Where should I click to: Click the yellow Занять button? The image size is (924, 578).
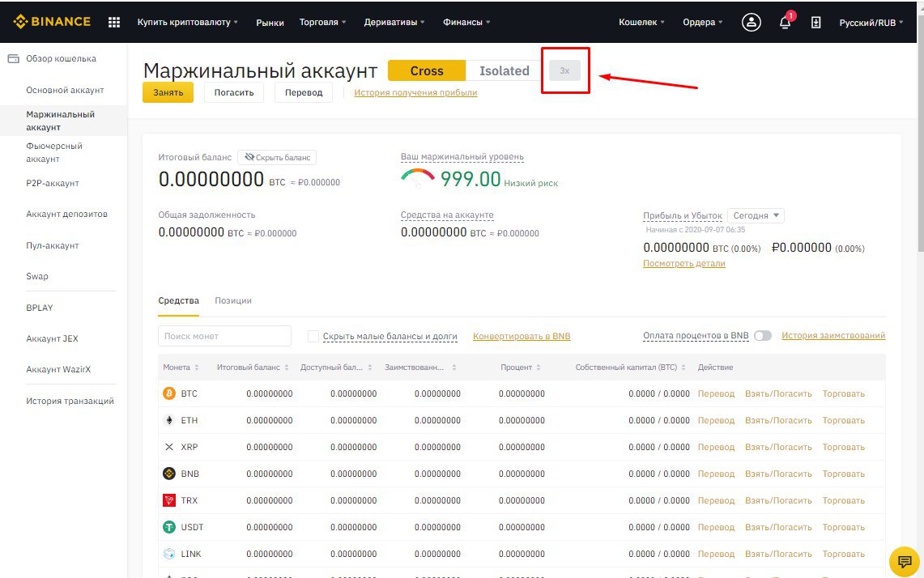tap(168, 92)
